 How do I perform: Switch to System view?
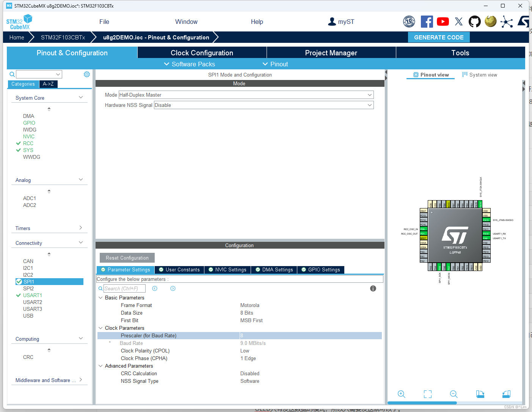click(479, 75)
